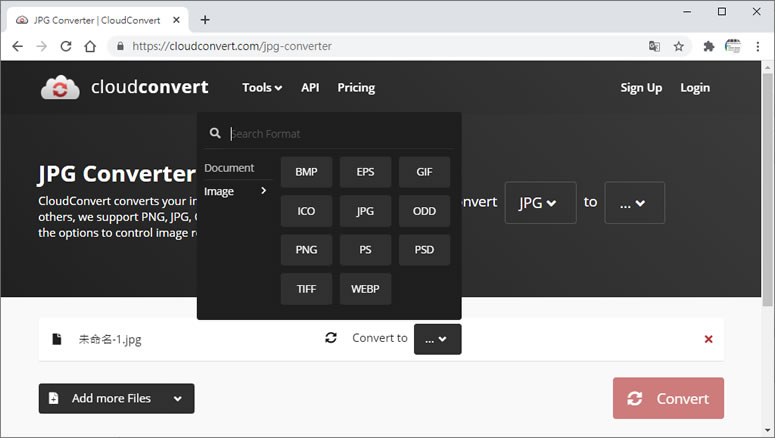Image resolution: width=775 pixels, height=438 pixels.
Task: Click the address bar URL
Action: (232, 46)
